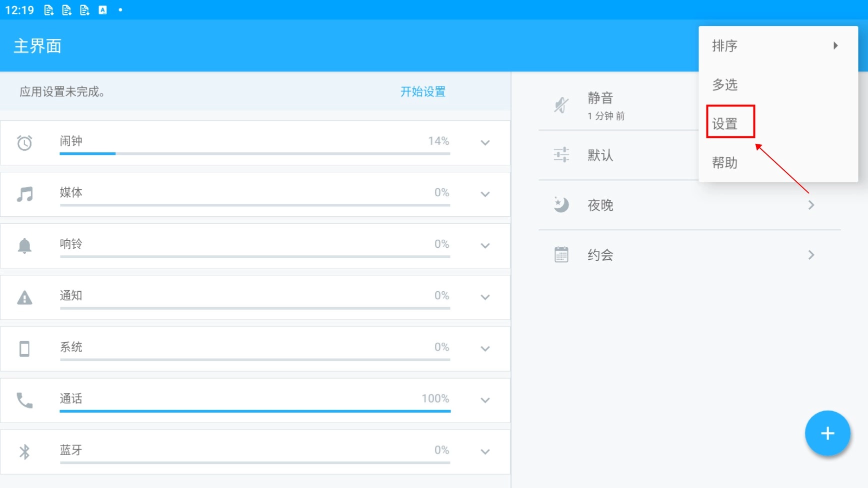The width and height of the screenshot is (868, 488).
Task: Expand the 通话 volume row
Action: coord(484,400)
